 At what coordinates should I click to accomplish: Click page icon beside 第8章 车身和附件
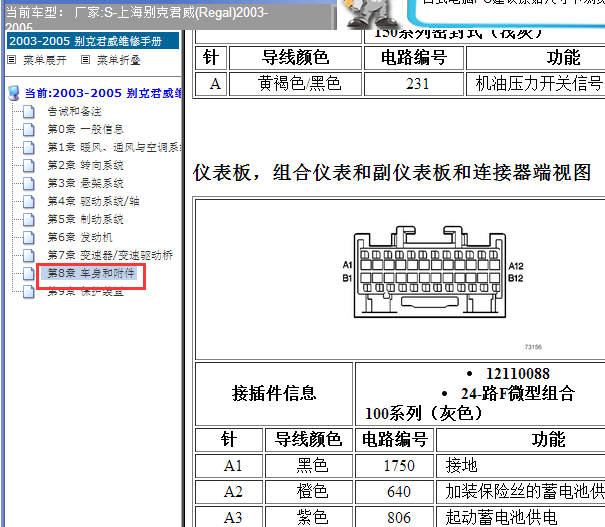28,274
